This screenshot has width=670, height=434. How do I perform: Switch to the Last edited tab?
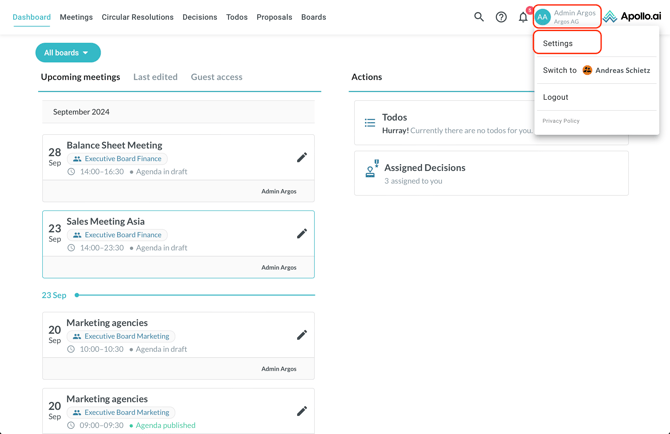155,77
